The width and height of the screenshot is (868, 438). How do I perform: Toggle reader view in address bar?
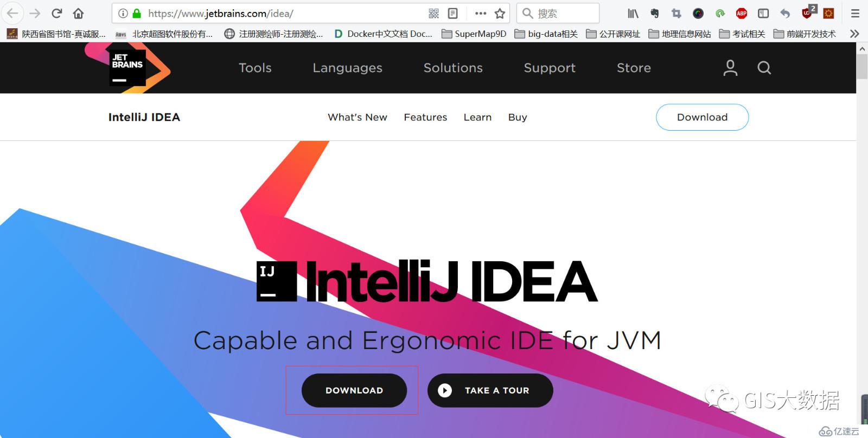(453, 14)
